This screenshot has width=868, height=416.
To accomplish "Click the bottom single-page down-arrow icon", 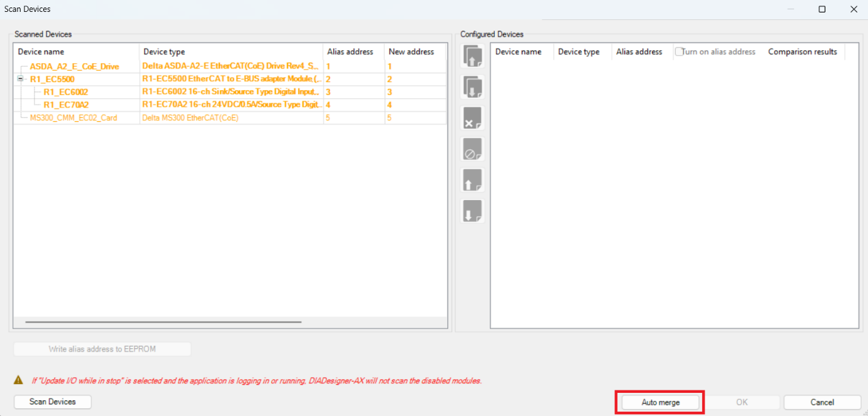I will pos(472,211).
